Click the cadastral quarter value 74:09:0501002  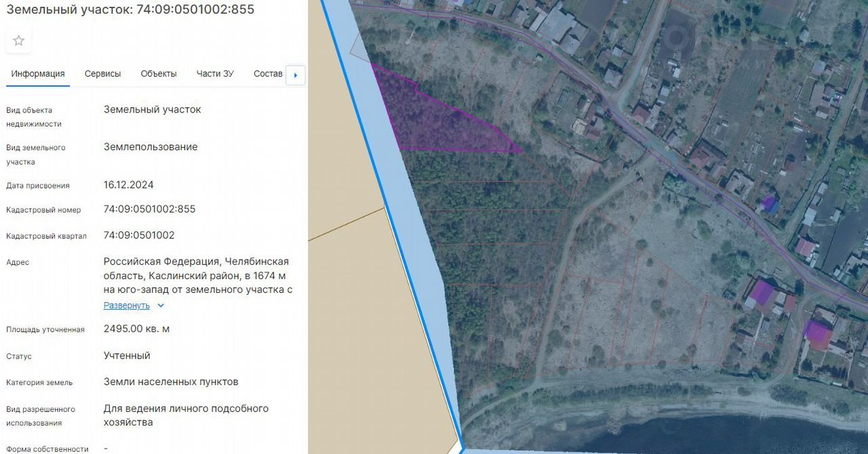tap(139, 236)
